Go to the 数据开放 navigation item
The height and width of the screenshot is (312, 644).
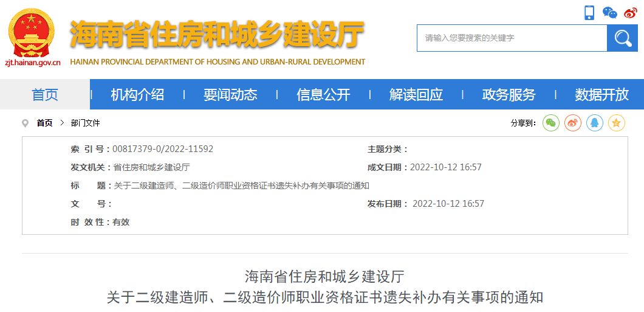(601, 94)
